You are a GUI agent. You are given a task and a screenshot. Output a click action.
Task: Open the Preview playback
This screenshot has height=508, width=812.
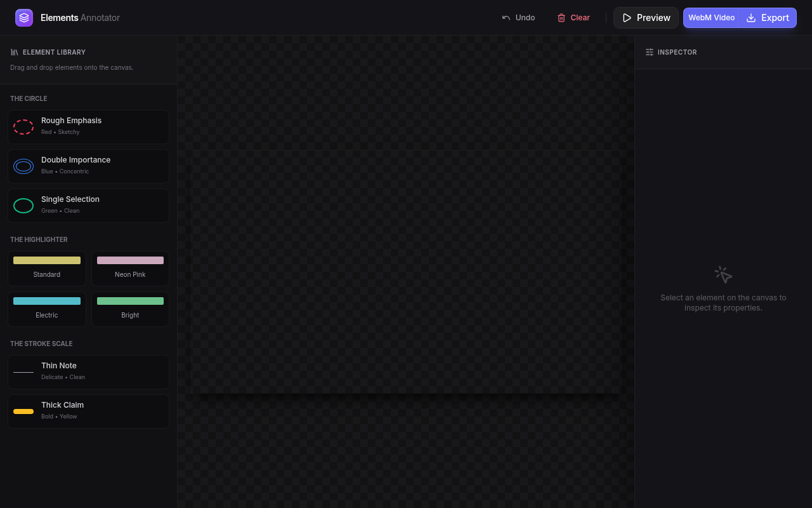pos(646,18)
